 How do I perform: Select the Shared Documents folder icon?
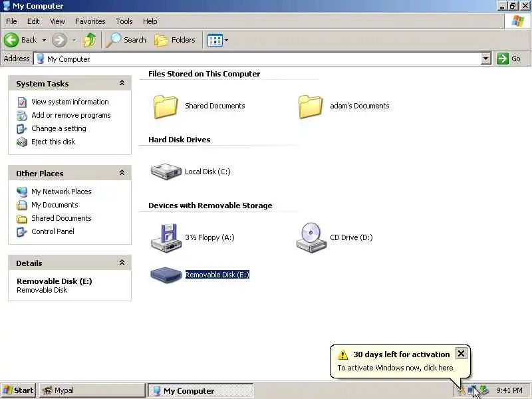(166, 106)
